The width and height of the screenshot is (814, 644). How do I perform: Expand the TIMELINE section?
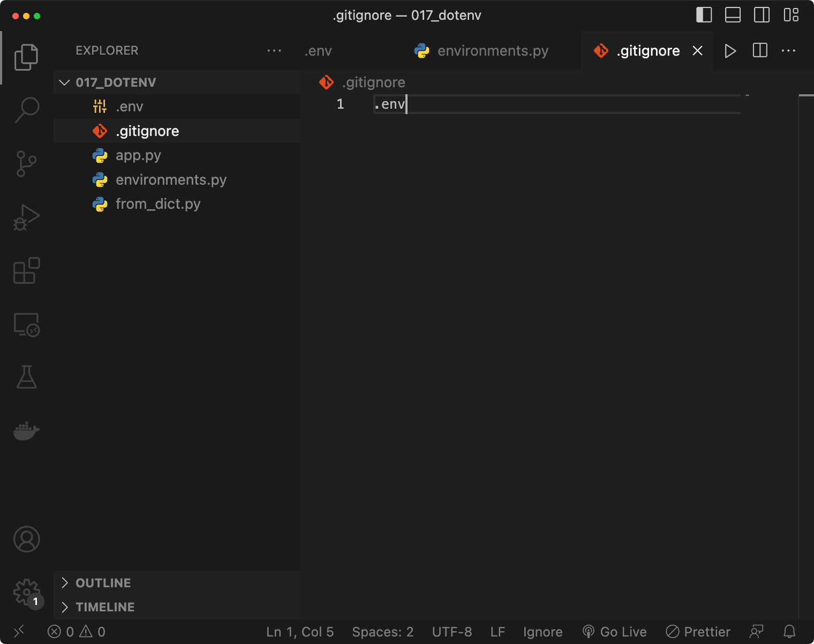(105, 607)
